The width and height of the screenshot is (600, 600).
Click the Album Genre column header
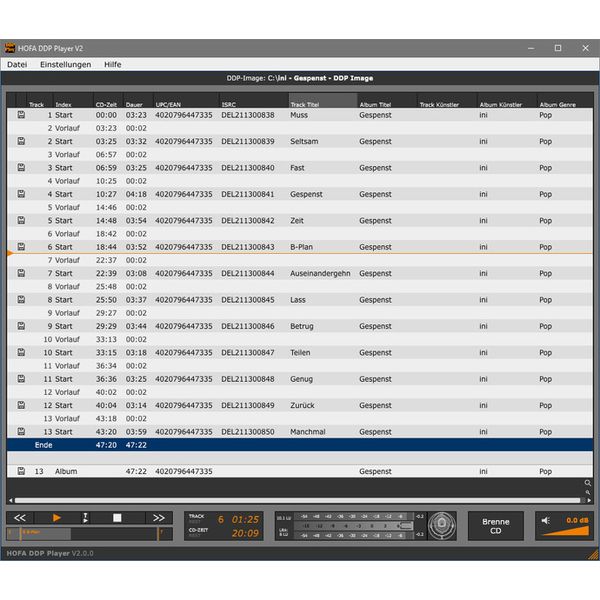tap(565, 101)
